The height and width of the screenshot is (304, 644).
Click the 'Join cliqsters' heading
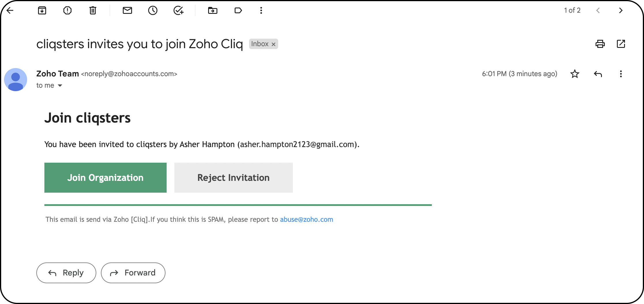click(x=88, y=118)
